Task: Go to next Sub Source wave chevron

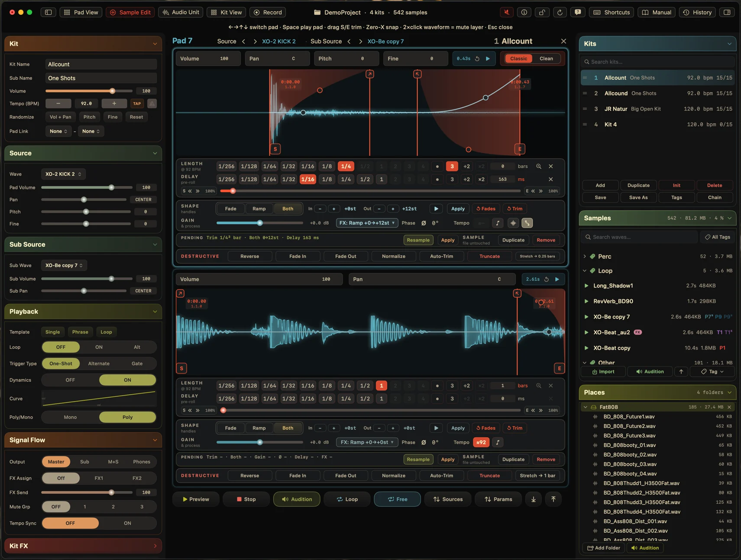Action: point(360,42)
